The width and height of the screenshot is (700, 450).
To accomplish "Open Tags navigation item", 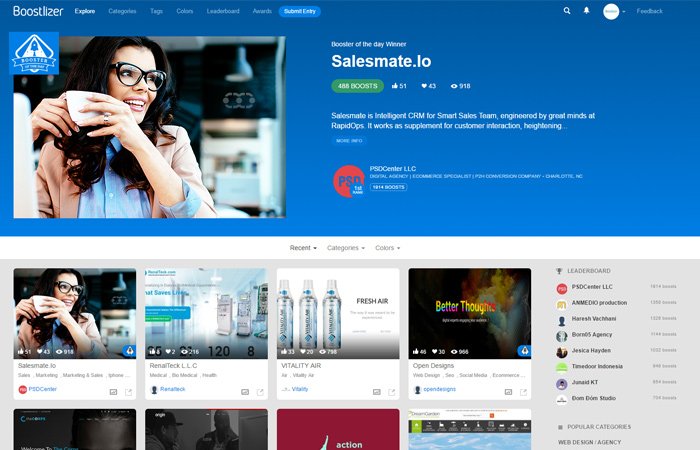I will (156, 11).
